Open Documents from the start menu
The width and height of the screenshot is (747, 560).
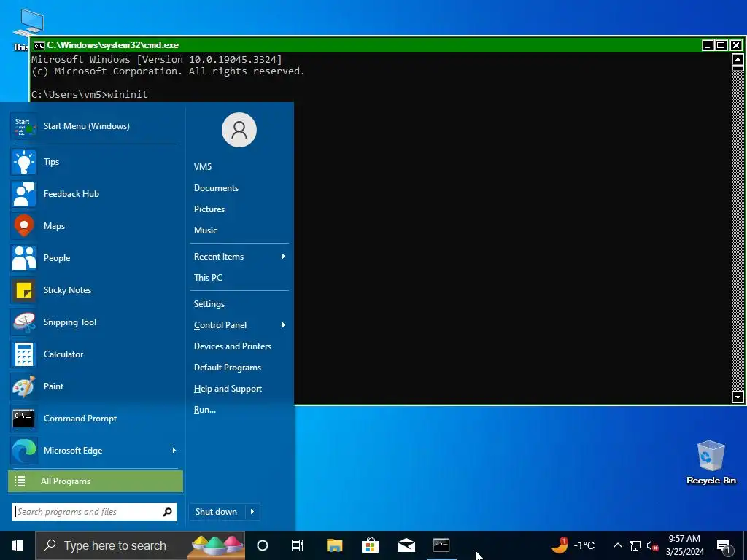[216, 188]
